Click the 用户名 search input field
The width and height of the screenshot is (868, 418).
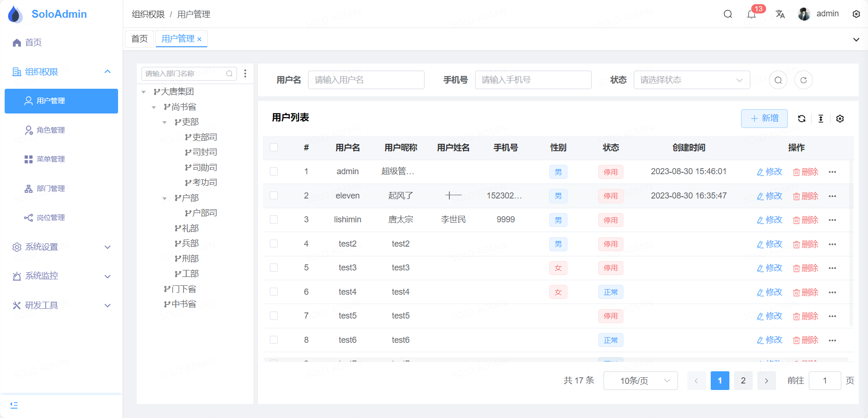tap(366, 80)
